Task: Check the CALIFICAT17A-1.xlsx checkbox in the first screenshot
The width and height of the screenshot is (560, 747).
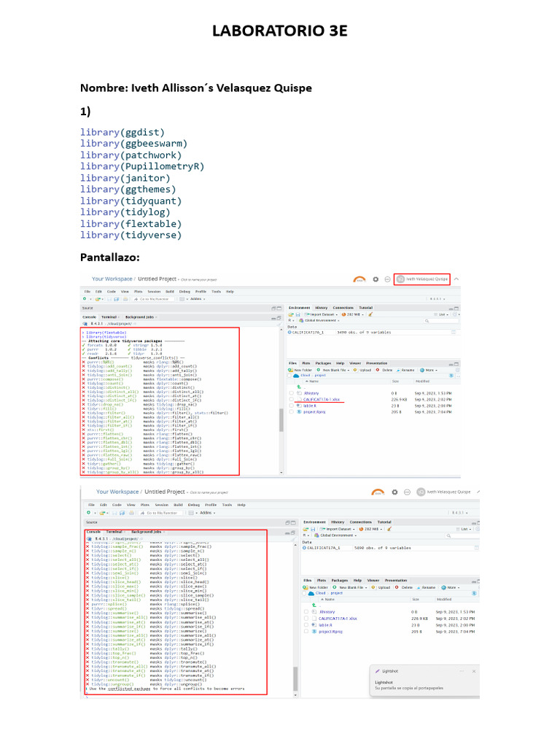Action: pyautogui.click(x=292, y=400)
